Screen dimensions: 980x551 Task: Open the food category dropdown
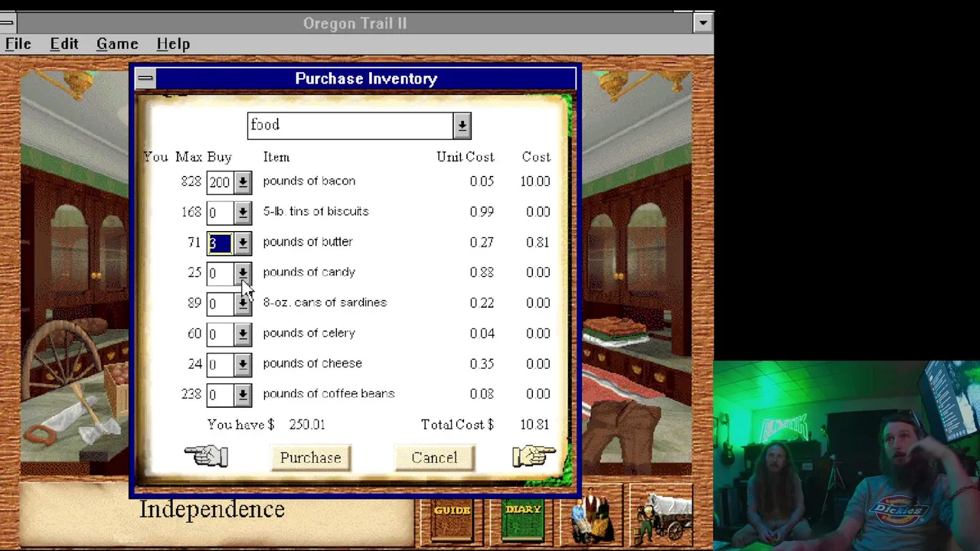(462, 126)
